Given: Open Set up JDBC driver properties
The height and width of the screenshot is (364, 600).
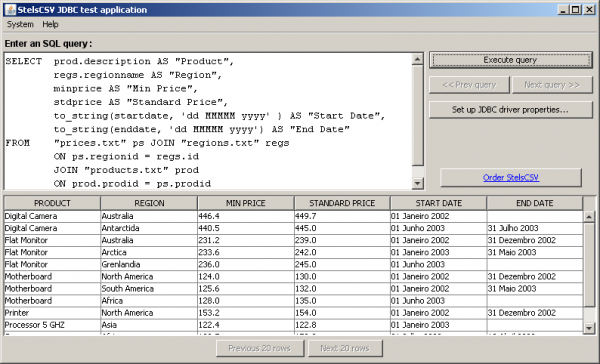Looking at the screenshot, I should [510, 110].
